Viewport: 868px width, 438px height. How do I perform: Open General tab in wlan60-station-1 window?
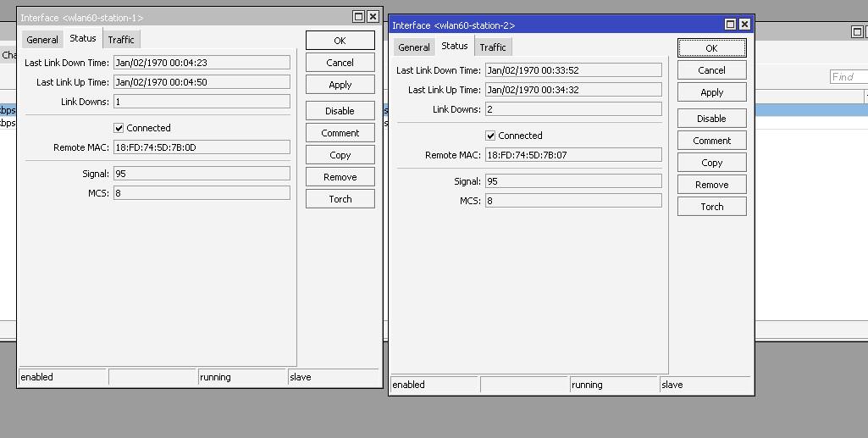[x=42, y=39]
